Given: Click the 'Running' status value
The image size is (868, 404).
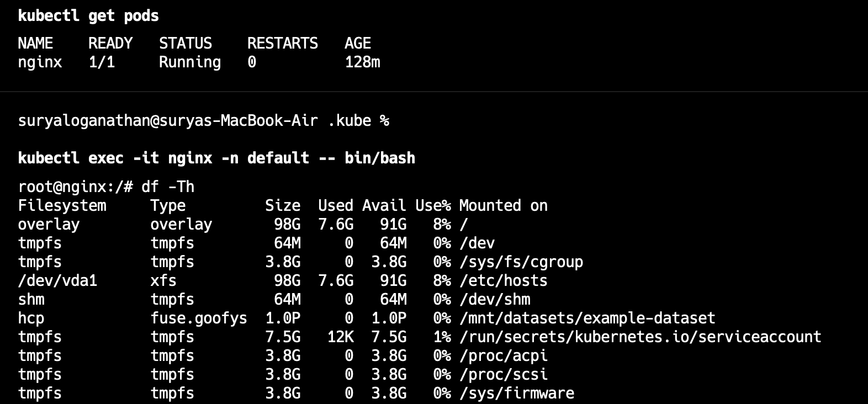Looking at the screenshot, I should click(190, 62).
